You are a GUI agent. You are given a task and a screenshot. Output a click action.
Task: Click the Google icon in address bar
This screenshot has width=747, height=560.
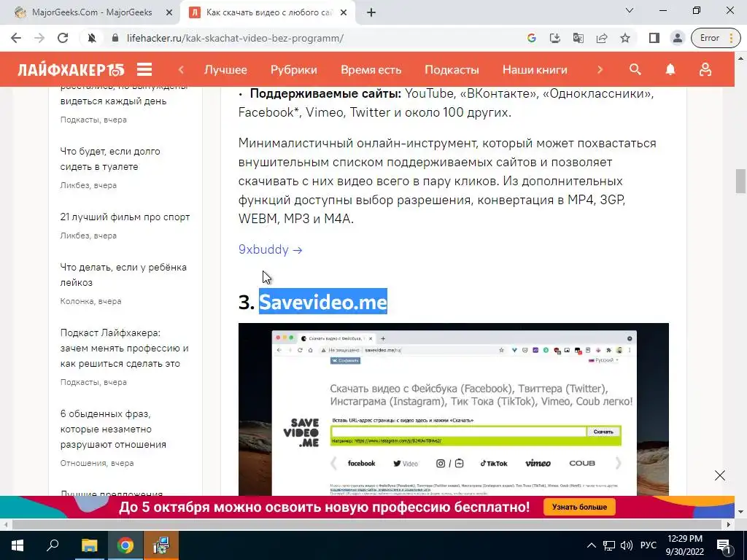tap(532, 38)
